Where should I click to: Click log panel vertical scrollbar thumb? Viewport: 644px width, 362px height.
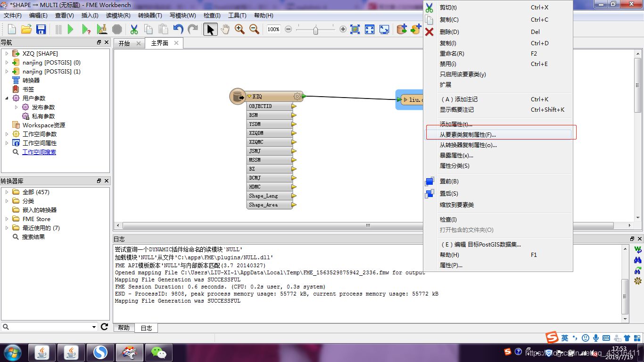(625, 296)
